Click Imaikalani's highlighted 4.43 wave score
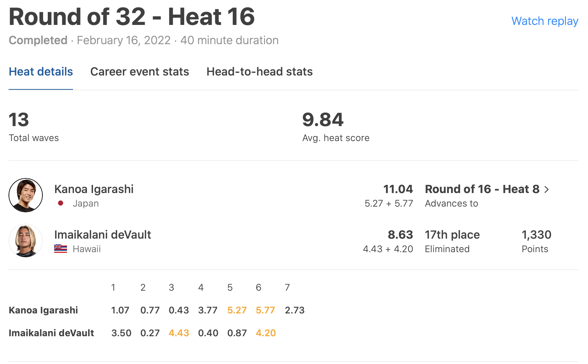 tap(179, 333)
